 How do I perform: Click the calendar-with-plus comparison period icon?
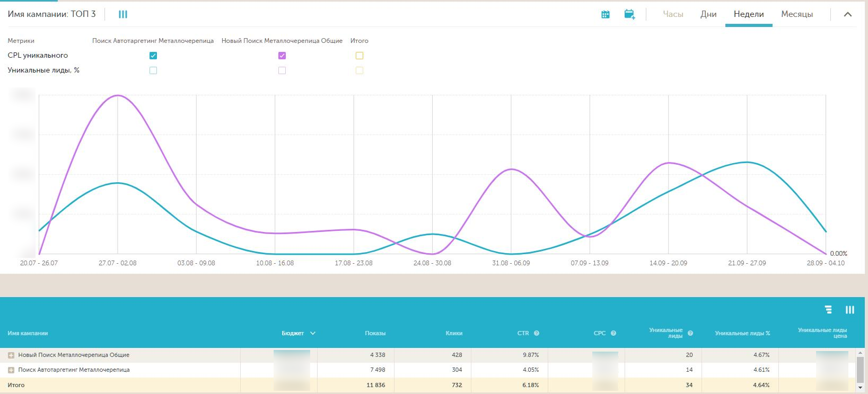click(x=629, y=14)
